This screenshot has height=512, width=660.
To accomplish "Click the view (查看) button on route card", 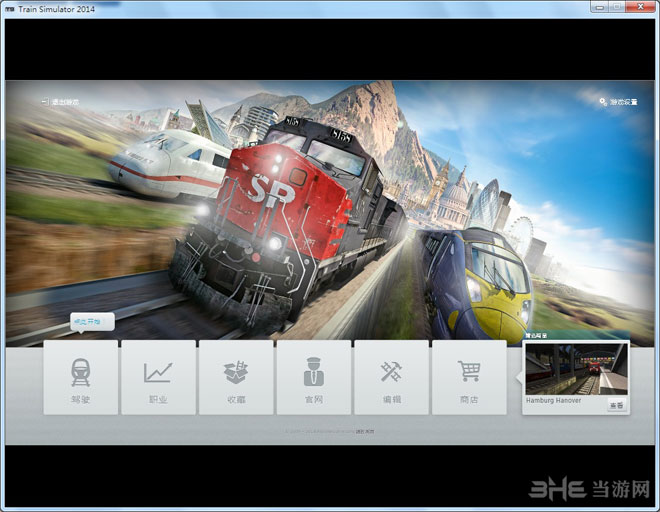I will [617, 405].
